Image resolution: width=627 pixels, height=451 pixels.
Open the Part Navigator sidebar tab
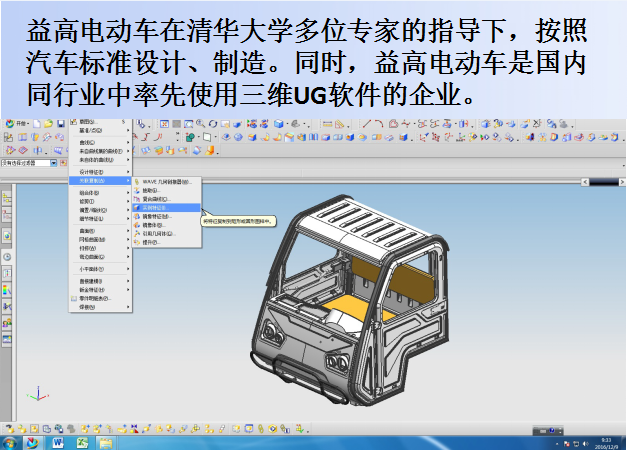[x=7, y=215]
